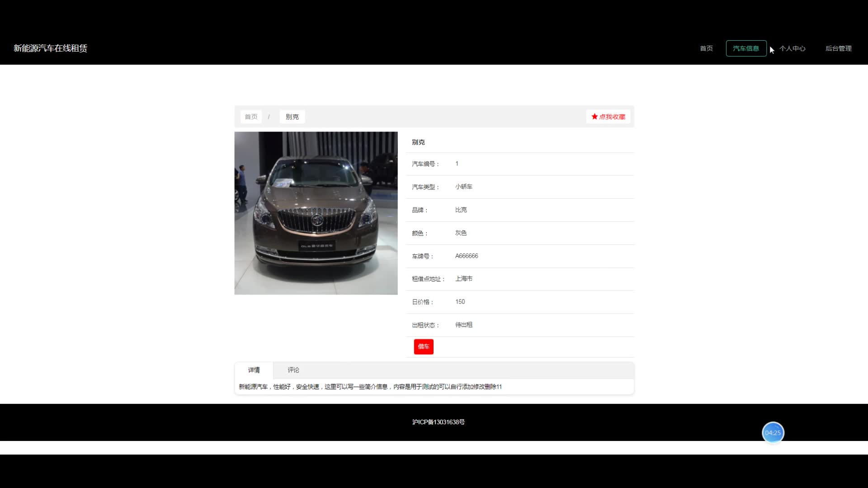Click the 新能源汽车在线租赁 site title

tap(50, 48)
